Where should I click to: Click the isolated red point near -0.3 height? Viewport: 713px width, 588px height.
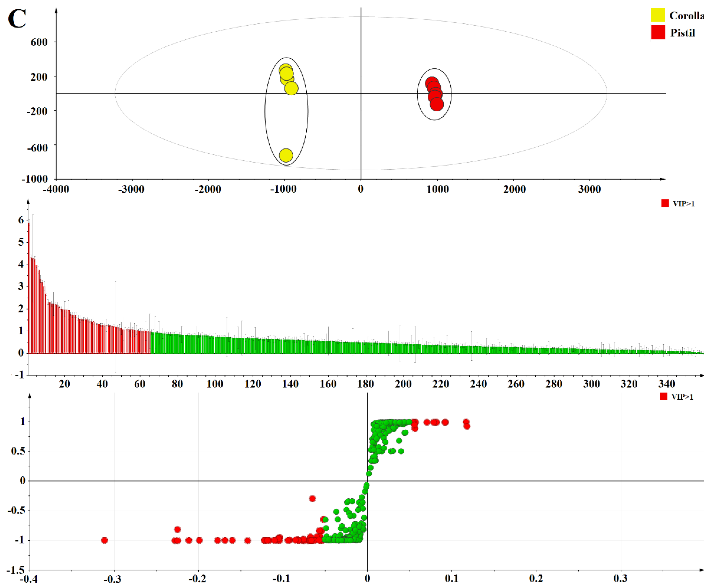[312, 498]
